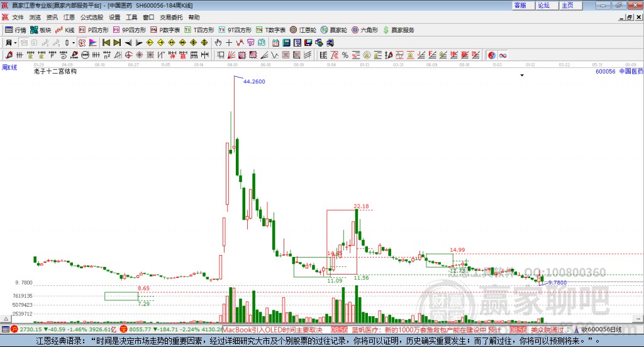Open the 行情 market quotes view
Screen dimensions: 644x347
[x=15, y=30]
